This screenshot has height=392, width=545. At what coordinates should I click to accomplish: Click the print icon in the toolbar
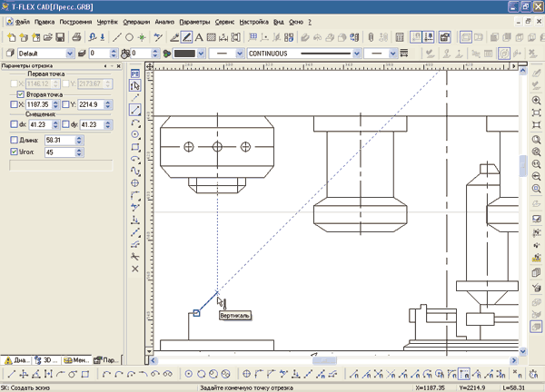tap(77, 37)
